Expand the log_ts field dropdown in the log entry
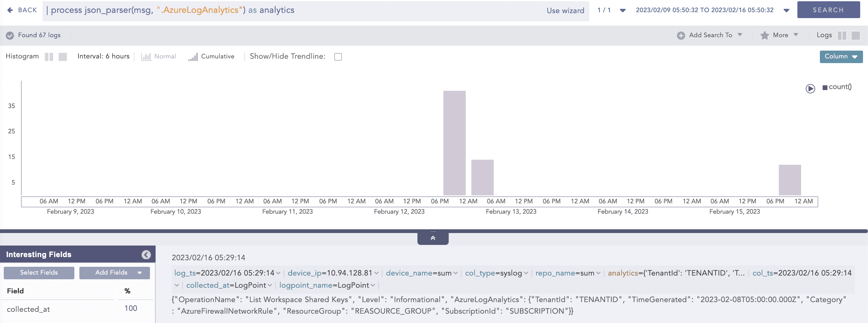 [x=278, y=273]
